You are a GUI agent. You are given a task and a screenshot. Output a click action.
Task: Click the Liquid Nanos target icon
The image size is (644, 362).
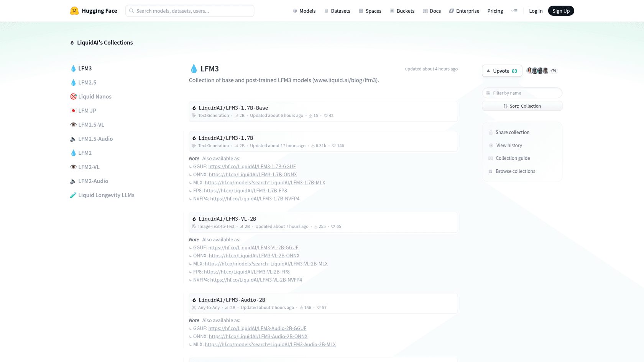73,97
